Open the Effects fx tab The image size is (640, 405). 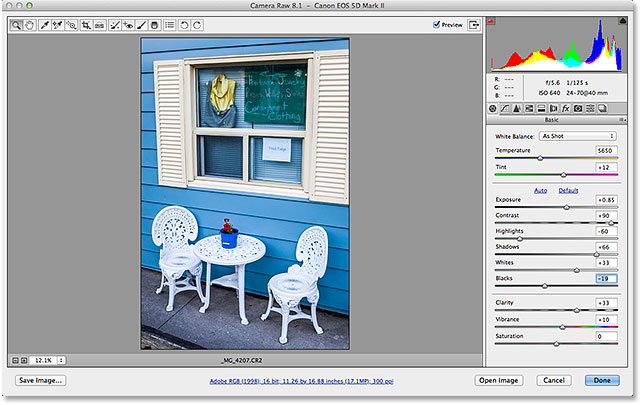(565, 107)
